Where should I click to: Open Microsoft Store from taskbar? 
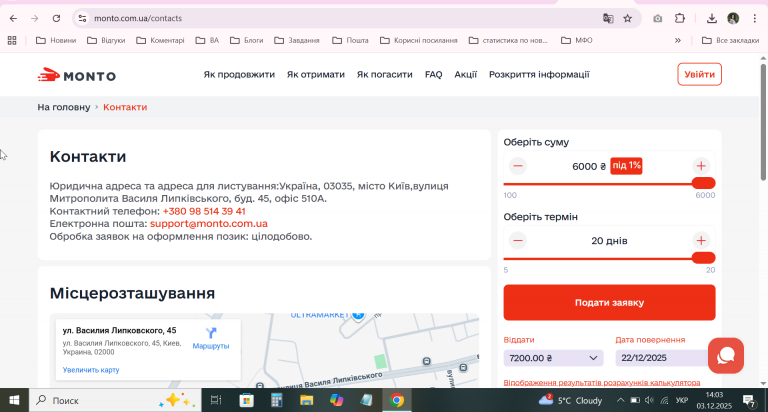tap(246, 400)
